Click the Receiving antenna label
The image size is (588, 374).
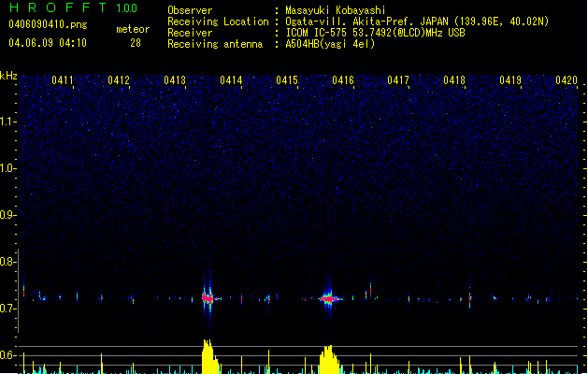tap(215, 44)
